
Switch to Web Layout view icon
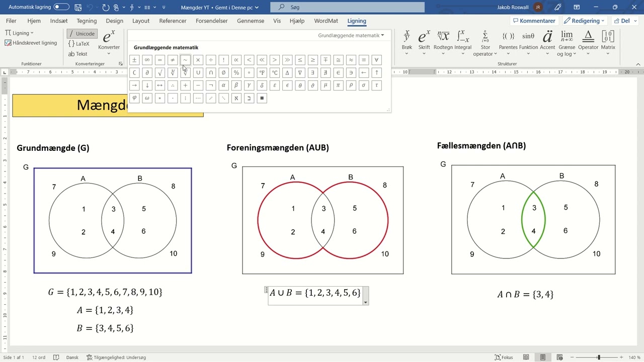(x=559, y=357)
